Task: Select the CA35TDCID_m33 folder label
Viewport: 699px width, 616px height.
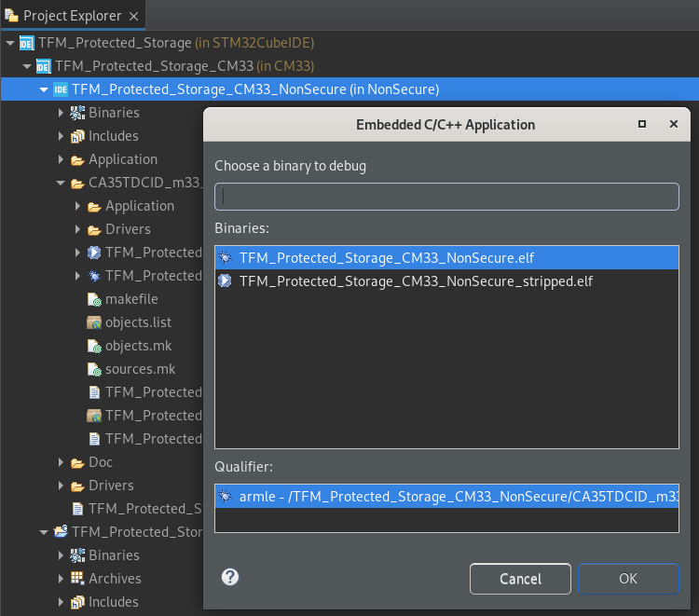Action: [145, 183]
